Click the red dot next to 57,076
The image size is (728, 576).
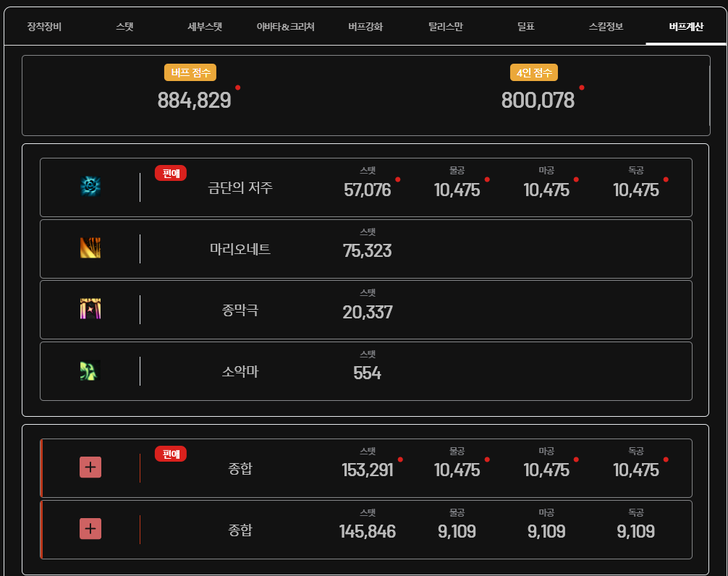click(397, 179)
